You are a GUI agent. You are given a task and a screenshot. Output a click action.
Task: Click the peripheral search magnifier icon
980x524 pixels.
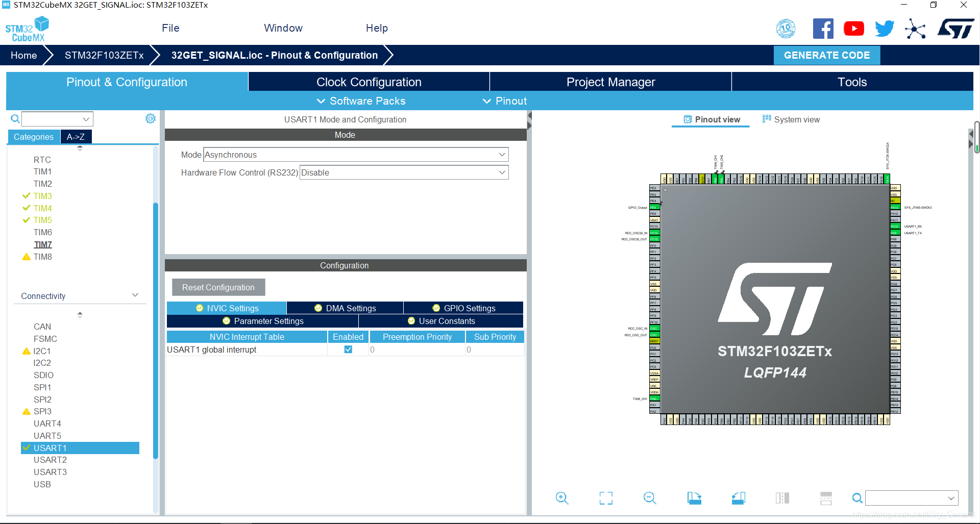coord(15,119)
